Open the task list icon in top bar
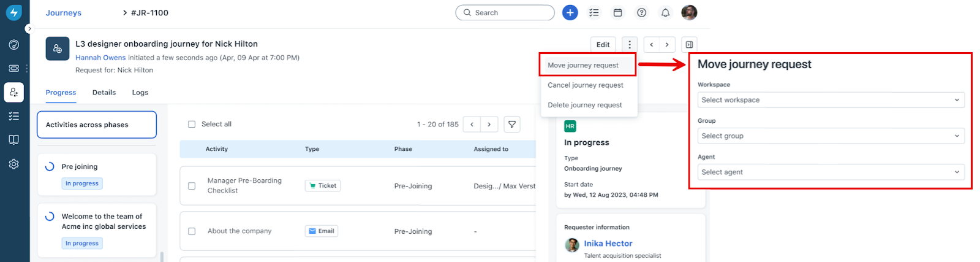 coord(594,12)
